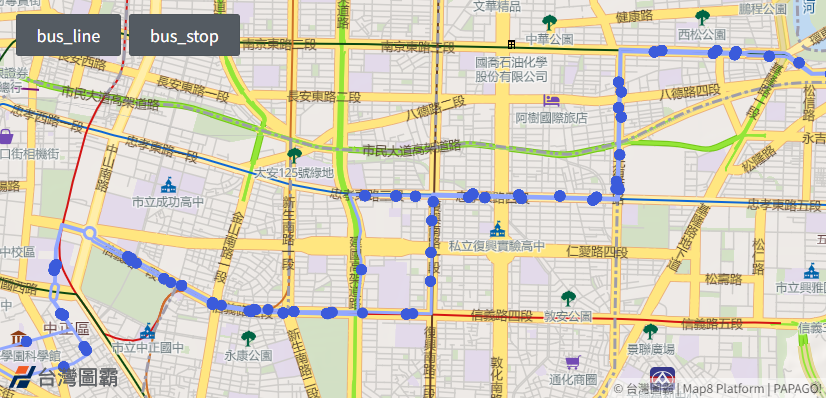The height and width of the screenshot is (398, 826).
Task: Select the 市立成功高中 school icon
Action: [x=168, y=185]
